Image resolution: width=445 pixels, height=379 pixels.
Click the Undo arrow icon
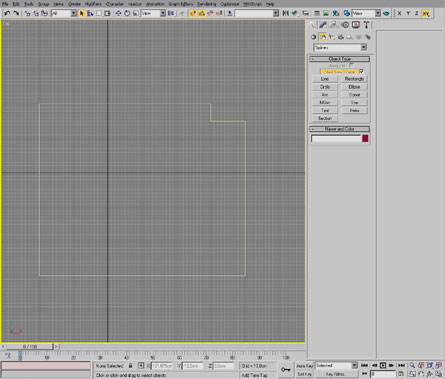coord(7,13)
